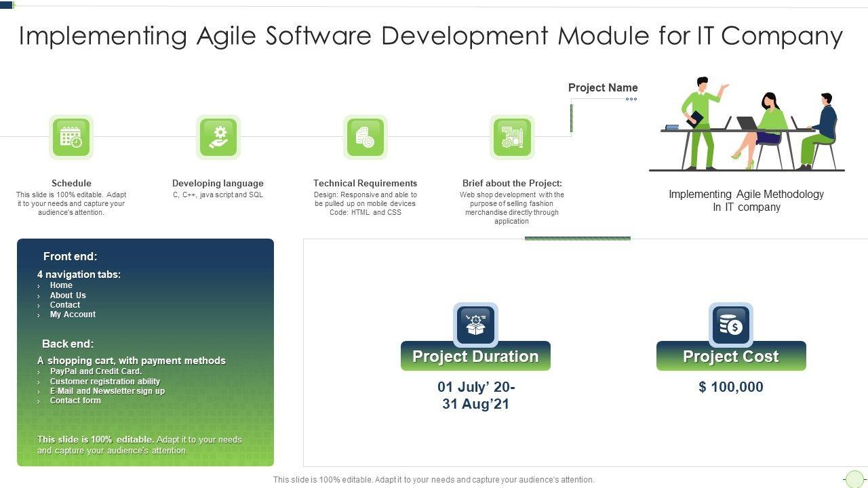Select the "Developing language" heading
This screenshot has height=488, width=868.
pos(218,183)
